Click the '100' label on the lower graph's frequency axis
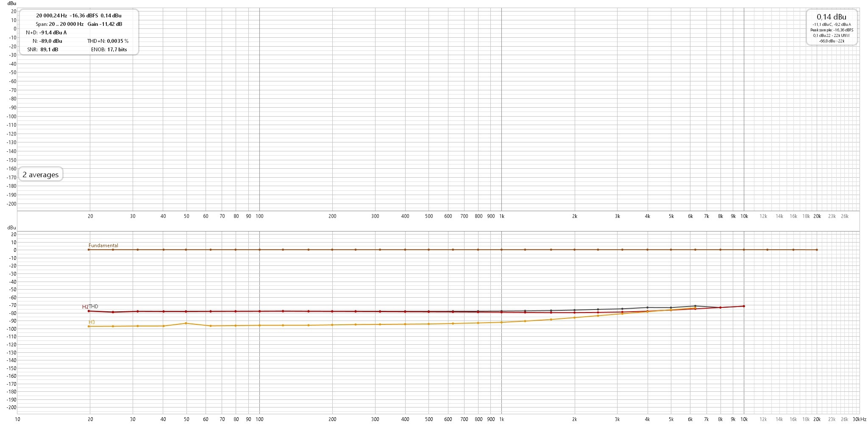Screen dimensions: 868x424 (259, 419)
